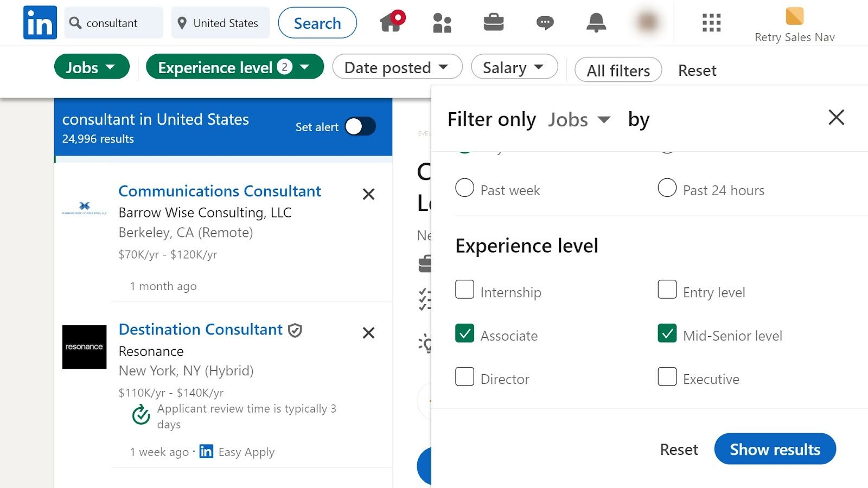The image size is (868, 488).
Task: Uncheck the Associate experience level
Action: click(x=464, y=333)
